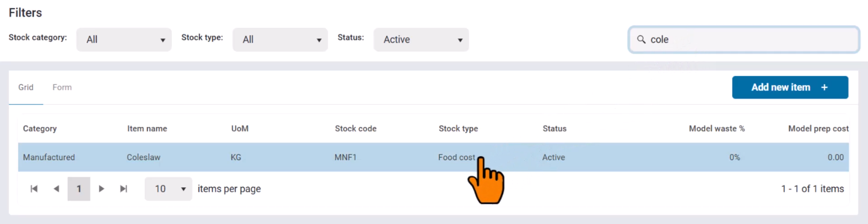868x224 pixels.
Task: Sort by the Stock code column header
Action: pyautogui.click(x=355, y=129)
